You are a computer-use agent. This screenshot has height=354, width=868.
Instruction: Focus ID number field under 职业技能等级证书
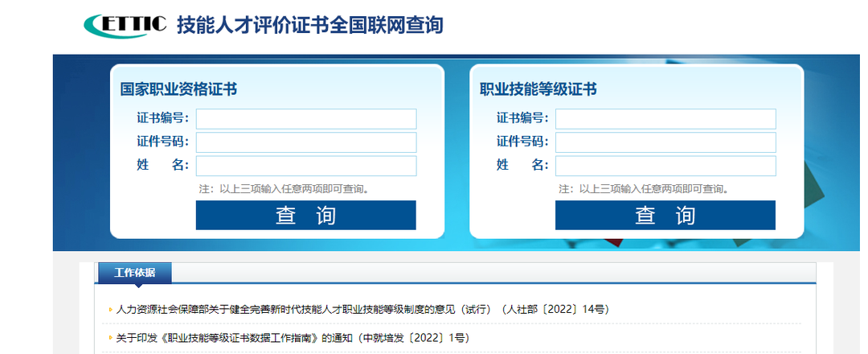pyautogui.click(x=666, y=142)
